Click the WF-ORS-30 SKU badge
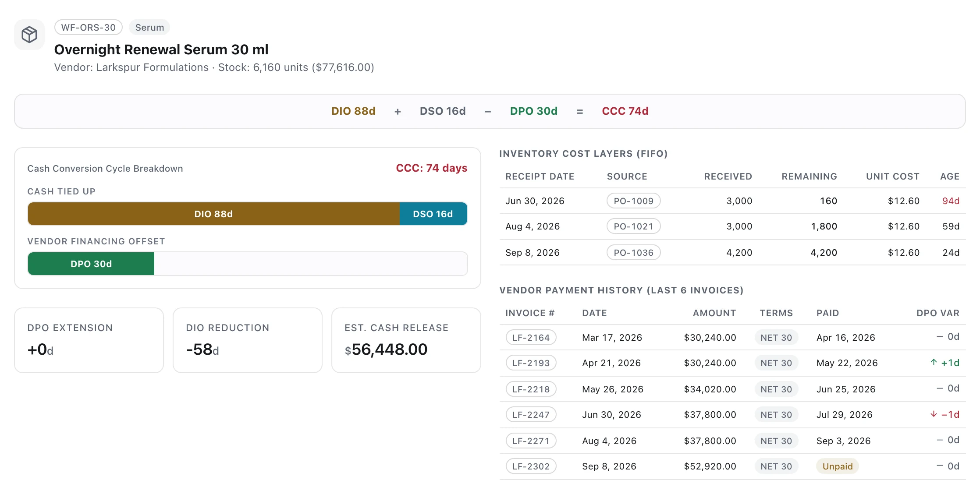The image size is (980, 494). click(89, 27)
